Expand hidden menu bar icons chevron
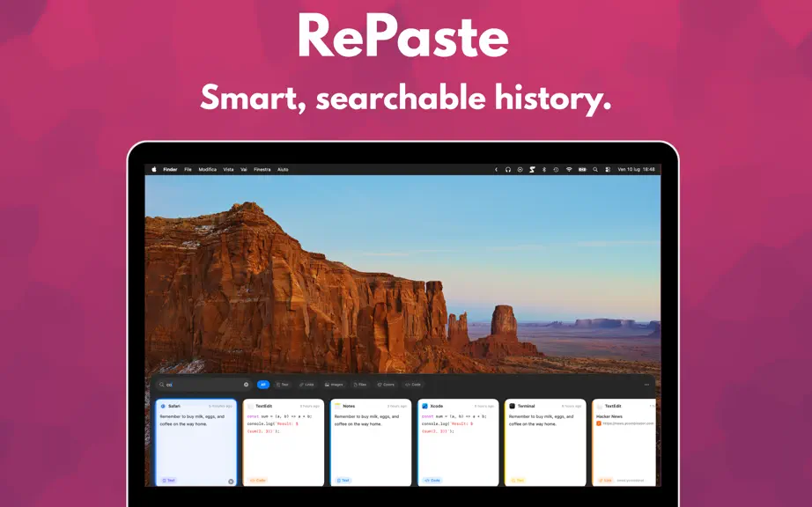Screen dimensions: 812x507 click(496, 169)
